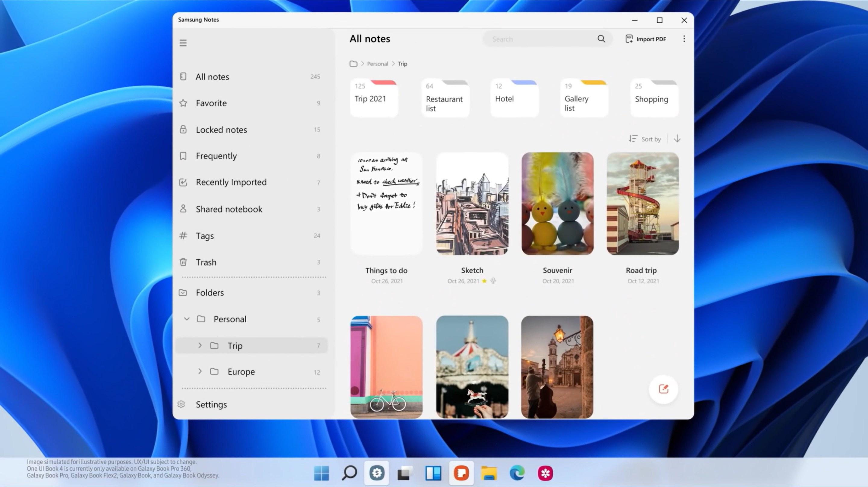Select the Favorite section in sidebar
Screen dimensions: 868x487
click(211, 102)
